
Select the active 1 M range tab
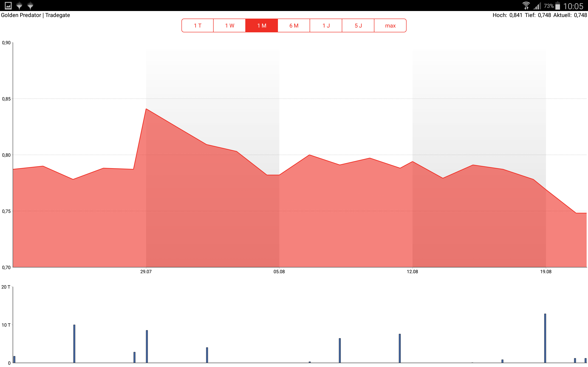pos(262,25)
